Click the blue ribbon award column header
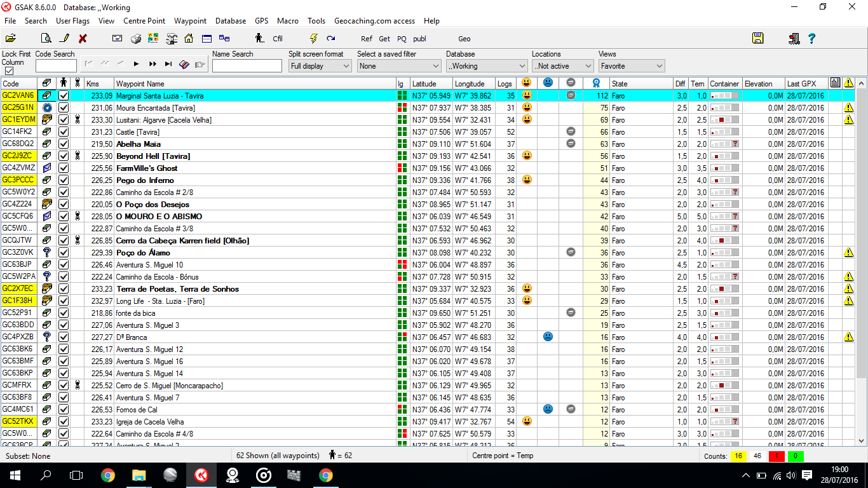Viewport: 868px width, 488px height. pos(595,83)
